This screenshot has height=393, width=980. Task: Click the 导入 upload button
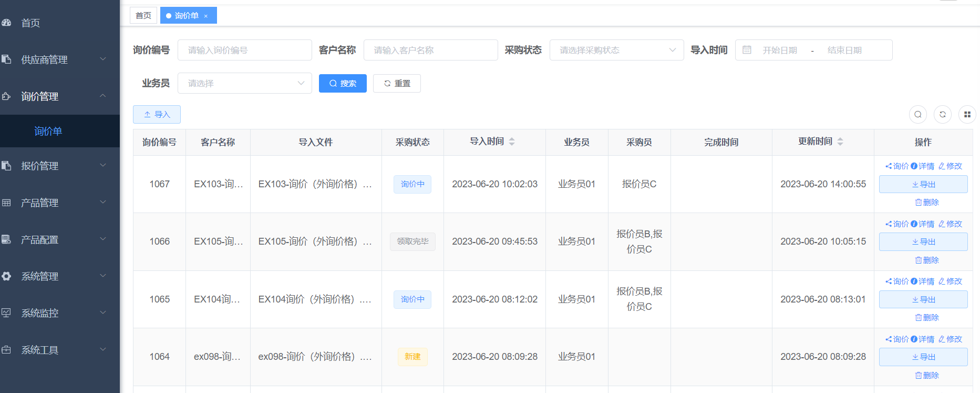[157, 114]
